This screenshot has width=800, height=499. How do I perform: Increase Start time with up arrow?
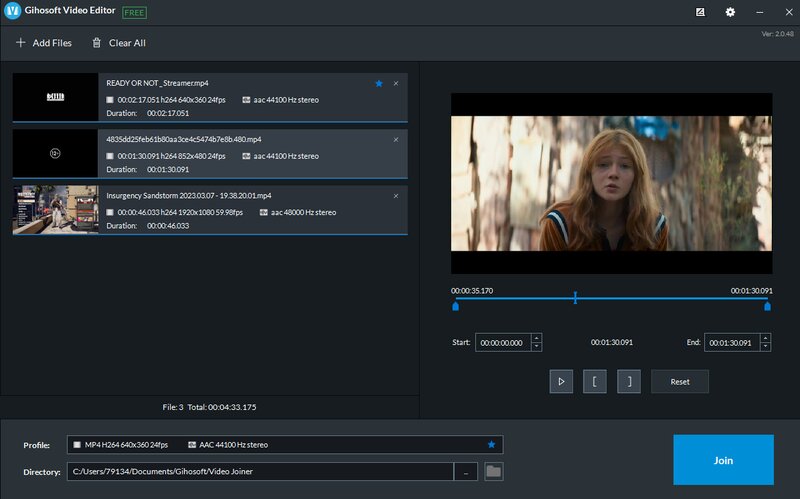coord(536,338)
